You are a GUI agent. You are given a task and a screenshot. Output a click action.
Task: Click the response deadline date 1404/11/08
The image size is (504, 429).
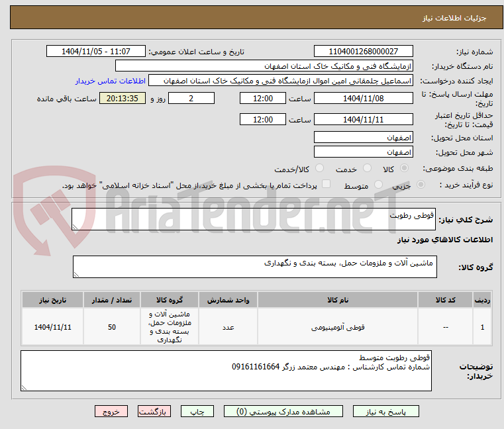[363, 99]
